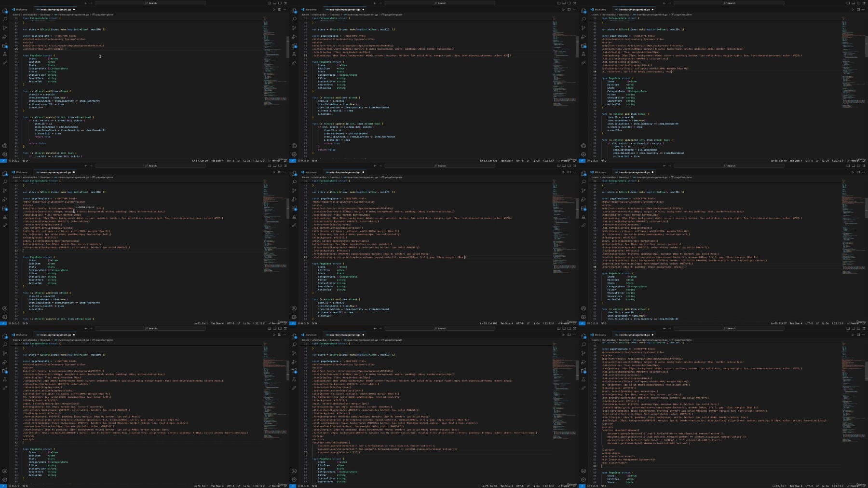Image resolution: width=868 pixels, height=488 pixels.
Task: Open Explorer in the Ln 63, Col 1 window
Action: pyautogui.click(x=5, y=173)
